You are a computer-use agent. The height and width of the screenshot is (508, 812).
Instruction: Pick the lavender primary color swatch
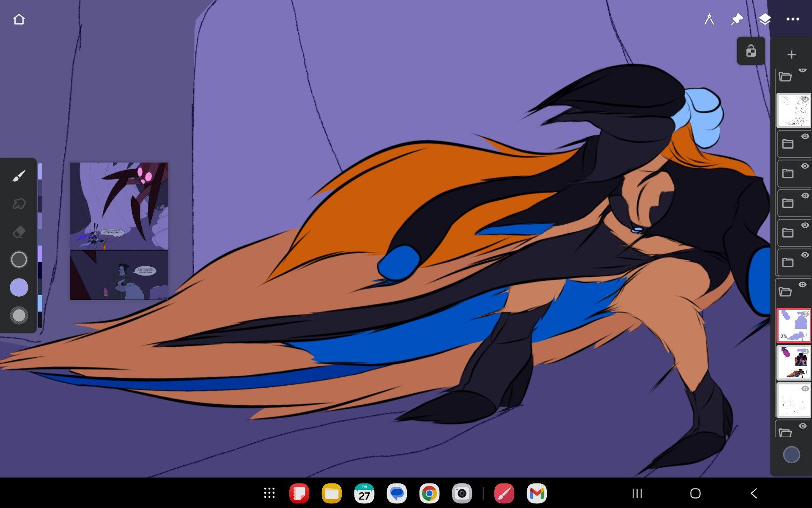pos(19,287)
